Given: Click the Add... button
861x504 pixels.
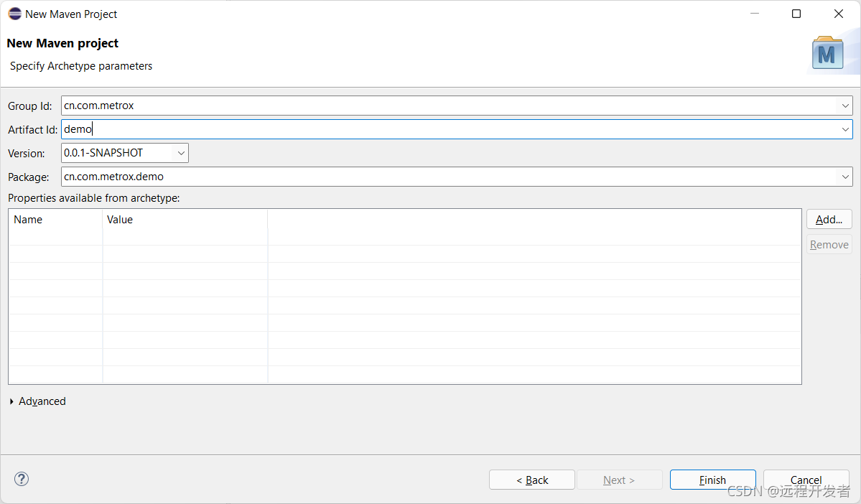Looking at the screenshot, I should 829,220.
